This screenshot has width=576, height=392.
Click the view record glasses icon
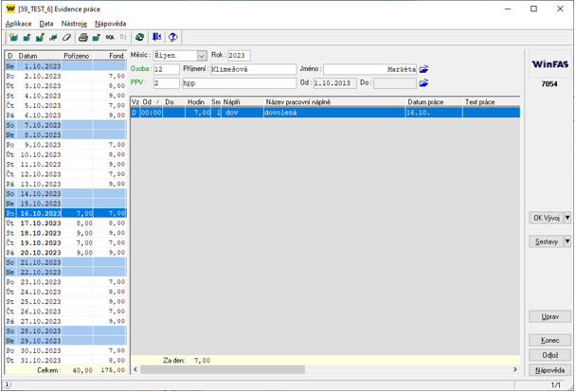(53, 37)
